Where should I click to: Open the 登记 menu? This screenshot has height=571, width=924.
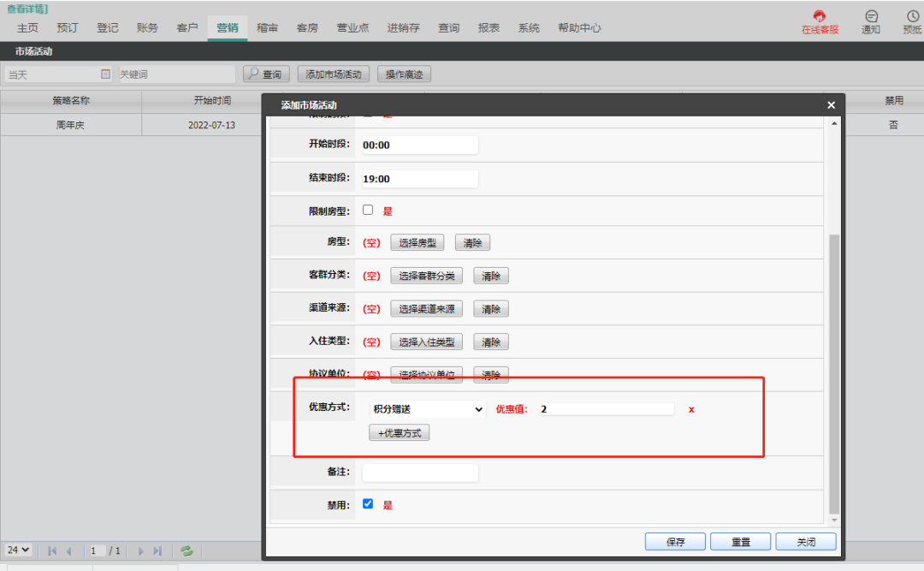tap(107, 27)
